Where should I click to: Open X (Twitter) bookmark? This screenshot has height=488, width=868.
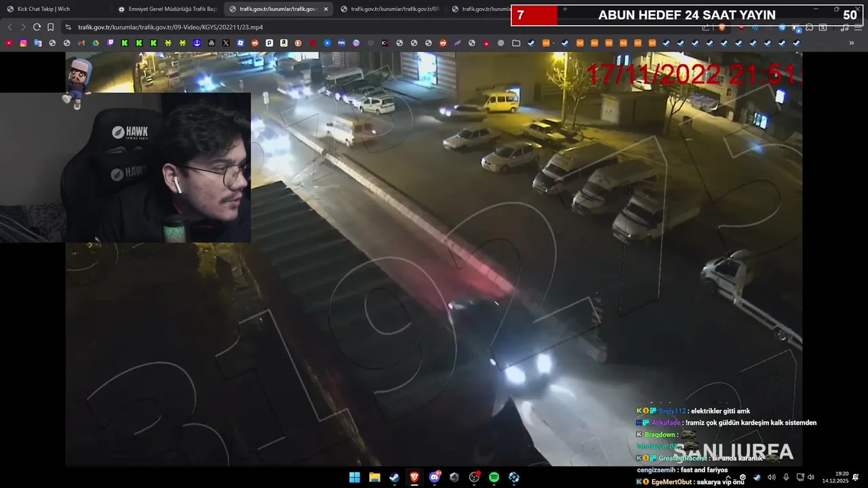(226, 43)
